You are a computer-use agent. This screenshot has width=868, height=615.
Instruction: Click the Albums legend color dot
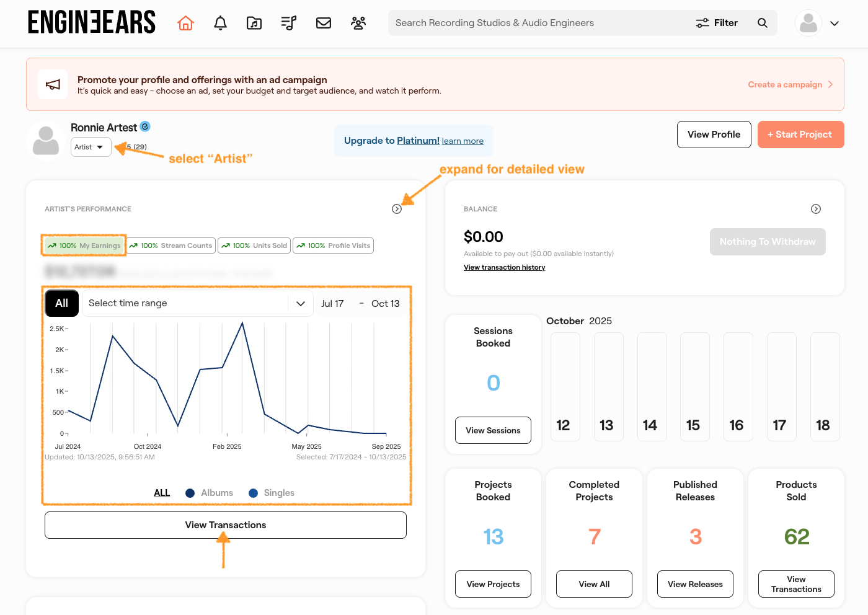pos(190,493)
